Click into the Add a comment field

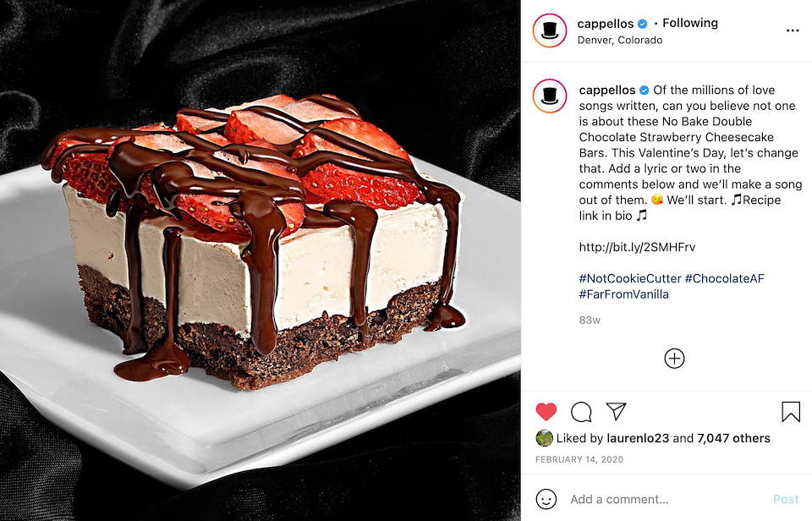point(668,499)
